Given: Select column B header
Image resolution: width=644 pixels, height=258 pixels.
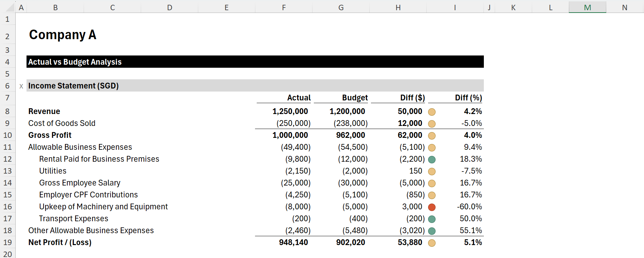Looking at the screenshot, I should pyautogui.click(x=55, y=7).
